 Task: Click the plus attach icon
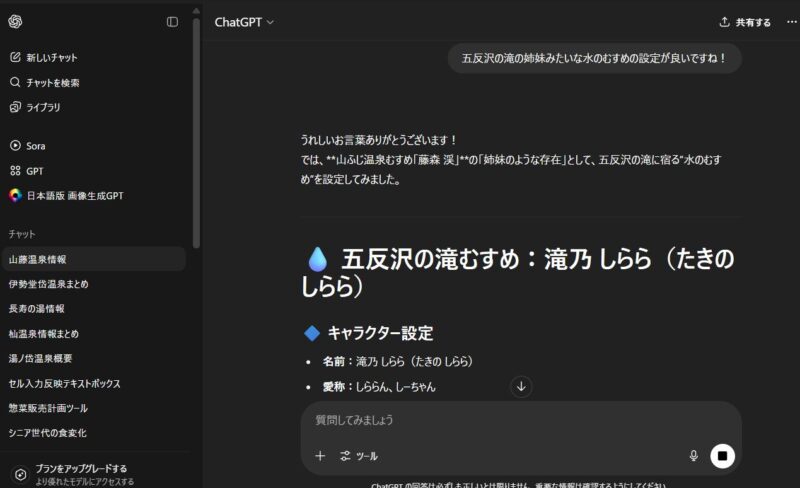(x=320, y=456)
